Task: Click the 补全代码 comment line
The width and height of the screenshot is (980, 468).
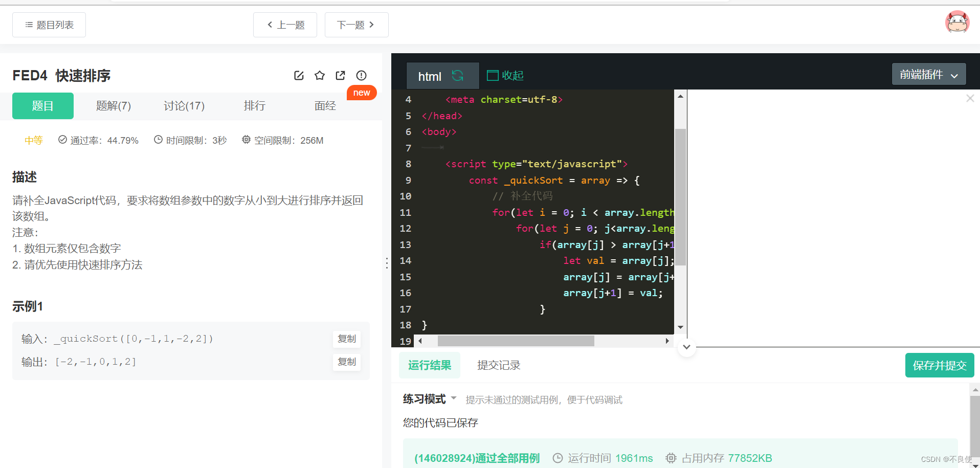Action: 522,196
